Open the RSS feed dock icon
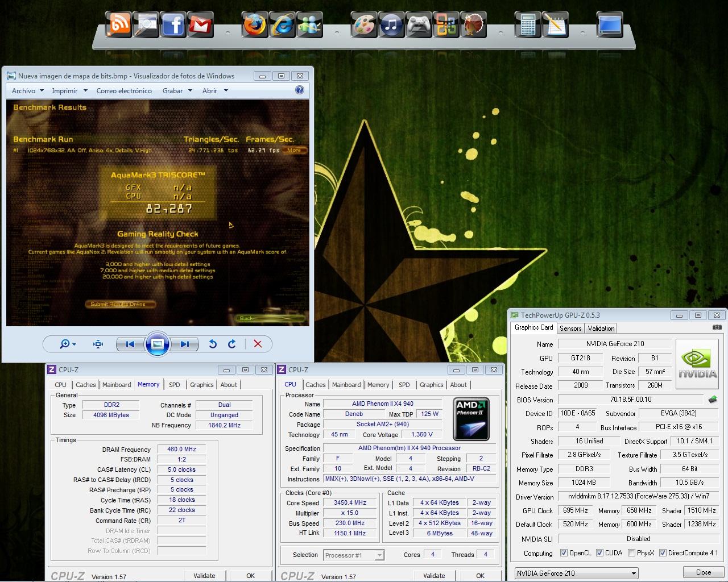The width and height of the screenshot is (728, 582). pos(118,24)
